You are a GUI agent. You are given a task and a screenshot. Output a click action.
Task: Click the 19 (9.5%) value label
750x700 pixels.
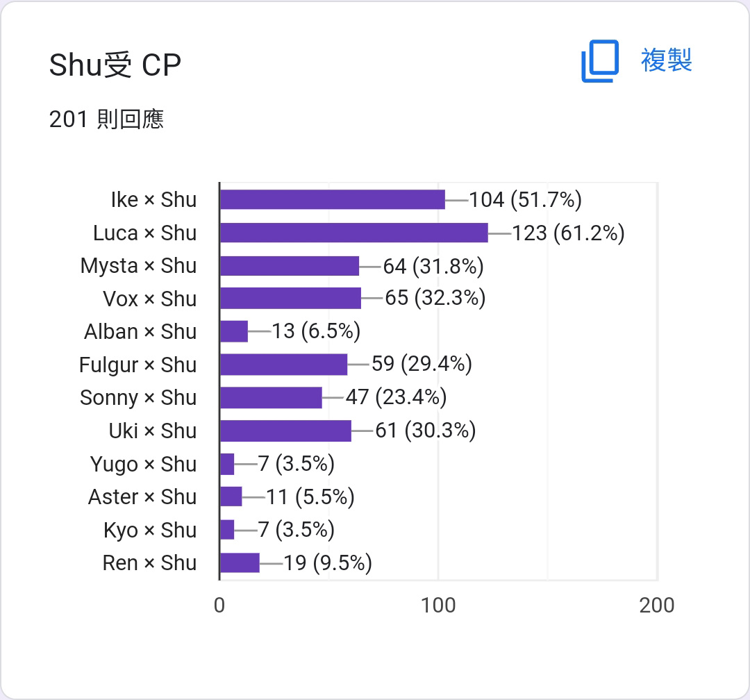click(x=328, y=563)
